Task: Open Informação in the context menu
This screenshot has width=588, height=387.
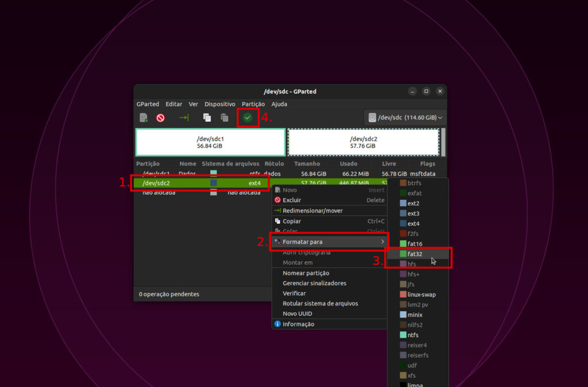Action: pos(330,324)
